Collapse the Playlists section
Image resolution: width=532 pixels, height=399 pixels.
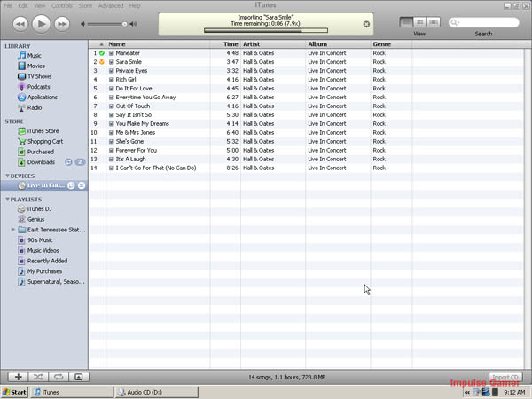7,199
